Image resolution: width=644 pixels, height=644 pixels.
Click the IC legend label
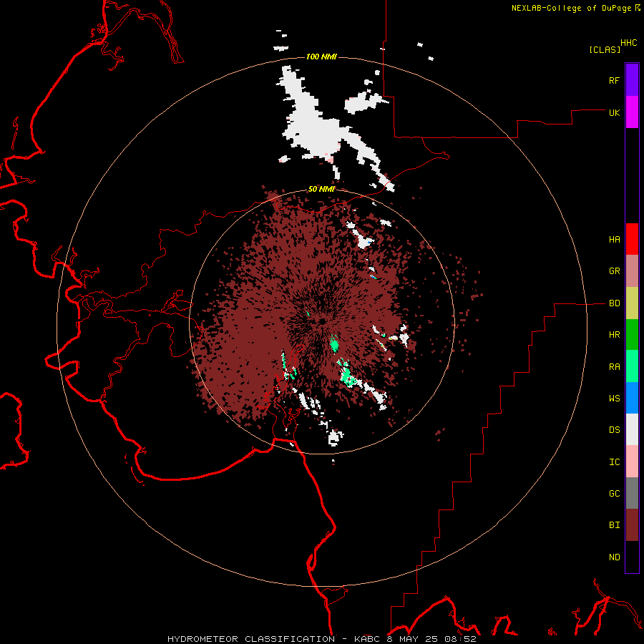tap(614, 462)
